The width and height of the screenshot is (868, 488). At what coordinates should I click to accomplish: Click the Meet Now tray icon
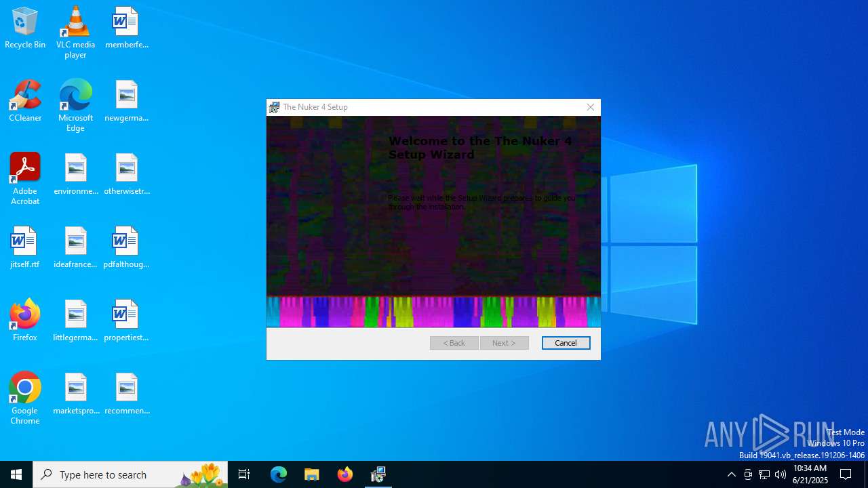click(x=748, y=474)
